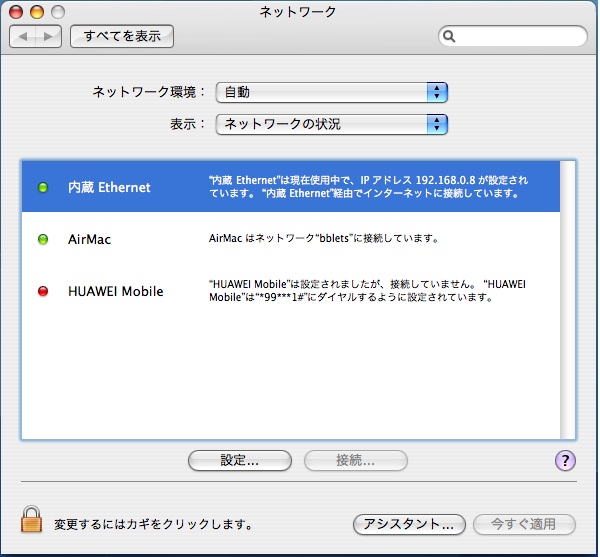Click the back navigation arrow
Image resolution: width=600 pixels, height=557 pixels.
pyautogui.click(x=23, y=36)
